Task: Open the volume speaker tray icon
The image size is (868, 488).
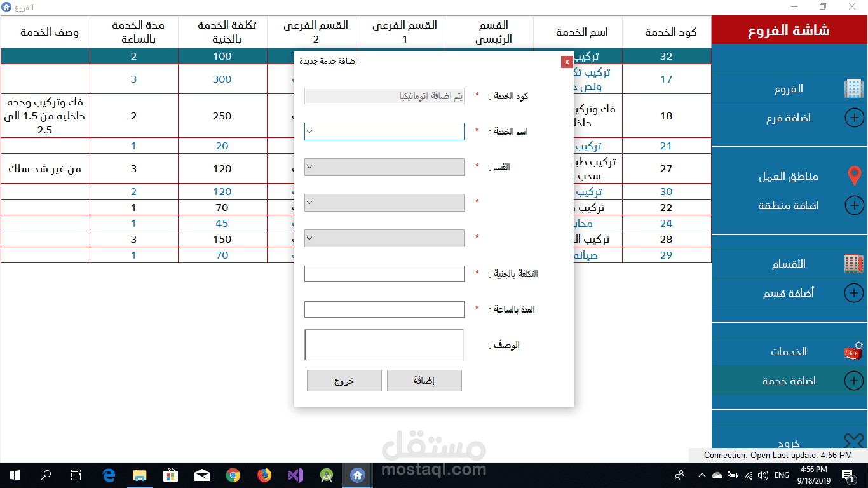Action: click(x=763, y=475)
